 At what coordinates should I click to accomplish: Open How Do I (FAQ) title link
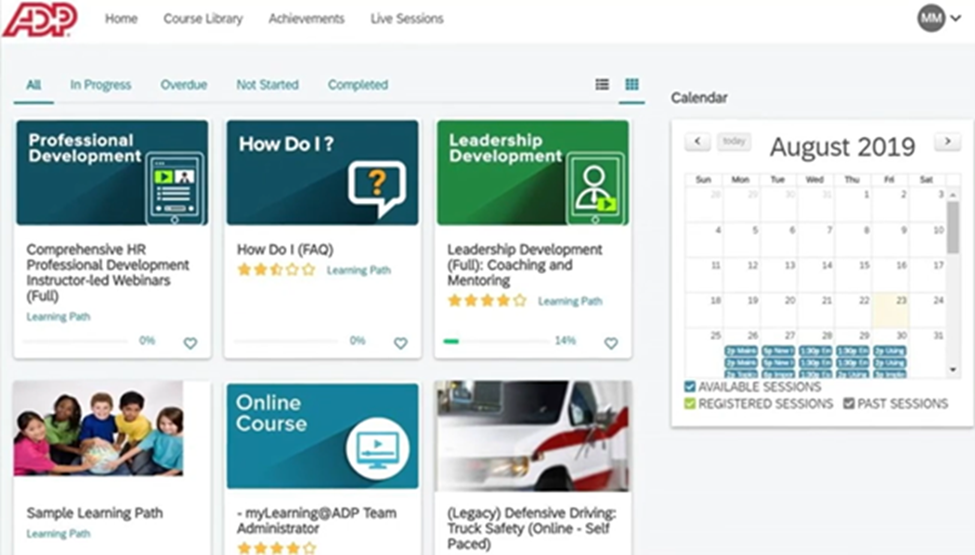coord(285,249)
